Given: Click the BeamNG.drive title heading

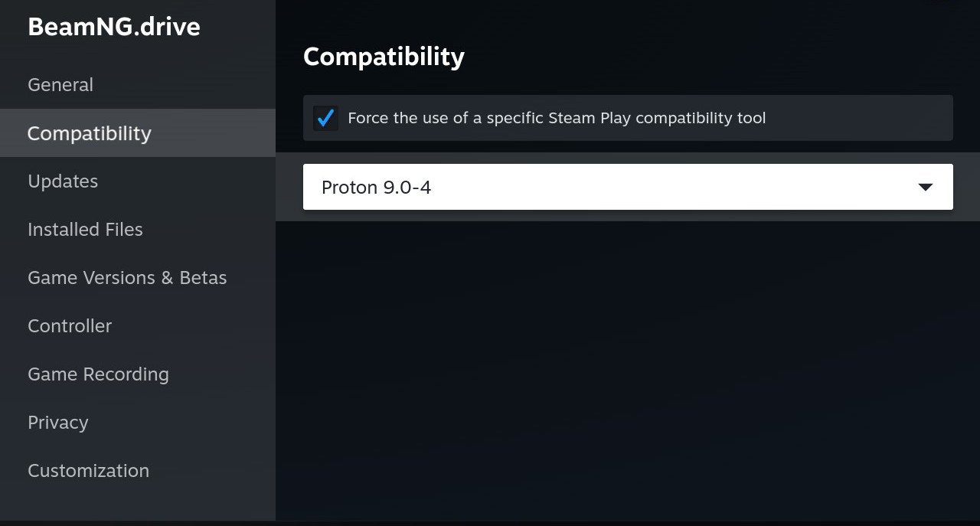Looking at the screenshot, I should point(114,26).
